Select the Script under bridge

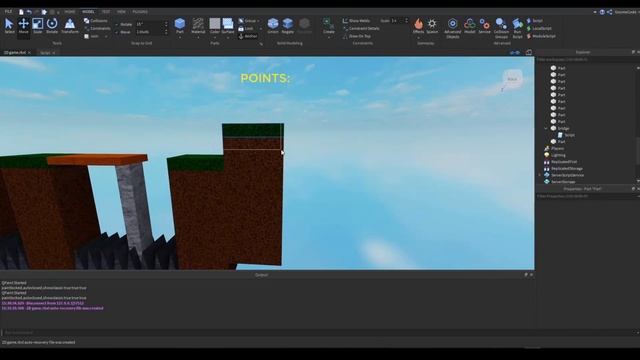click(x=569, y=135)
